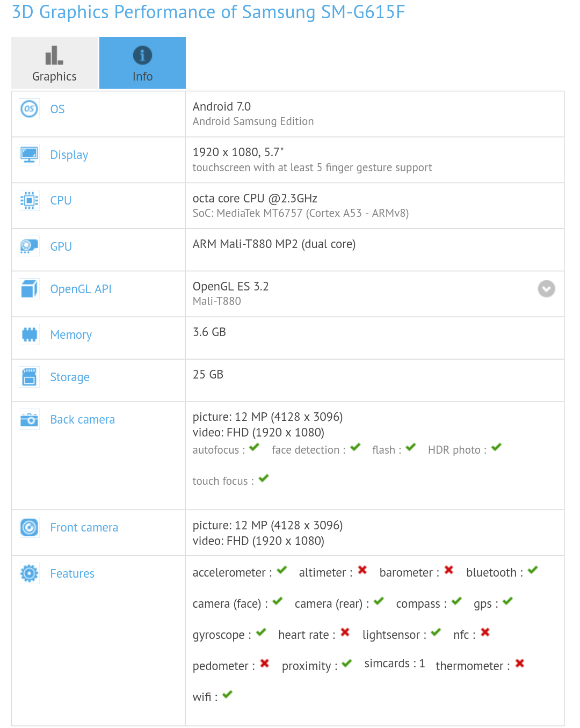The image size is (580, 728).
Task: Click the OS row icon
Action: (29, 109)
